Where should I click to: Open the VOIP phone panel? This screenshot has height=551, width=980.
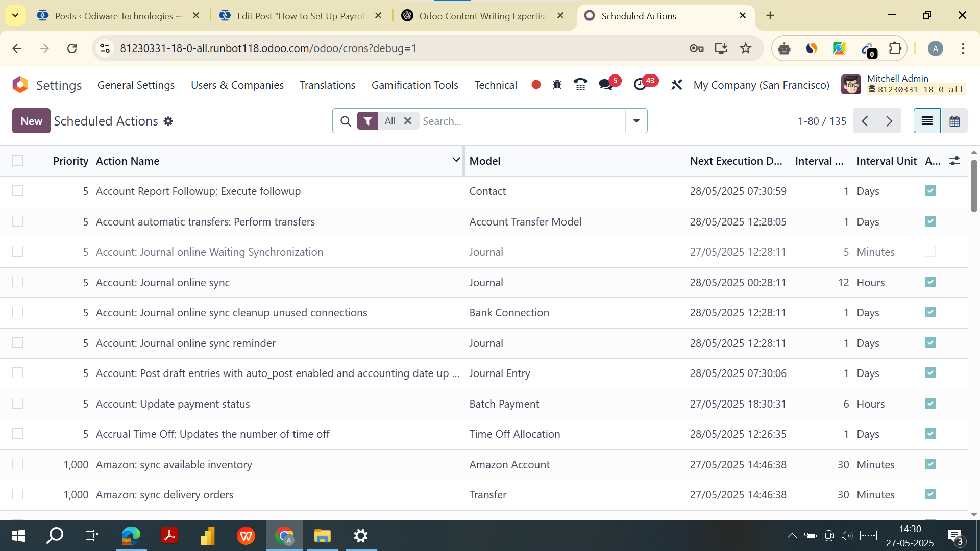581,85
